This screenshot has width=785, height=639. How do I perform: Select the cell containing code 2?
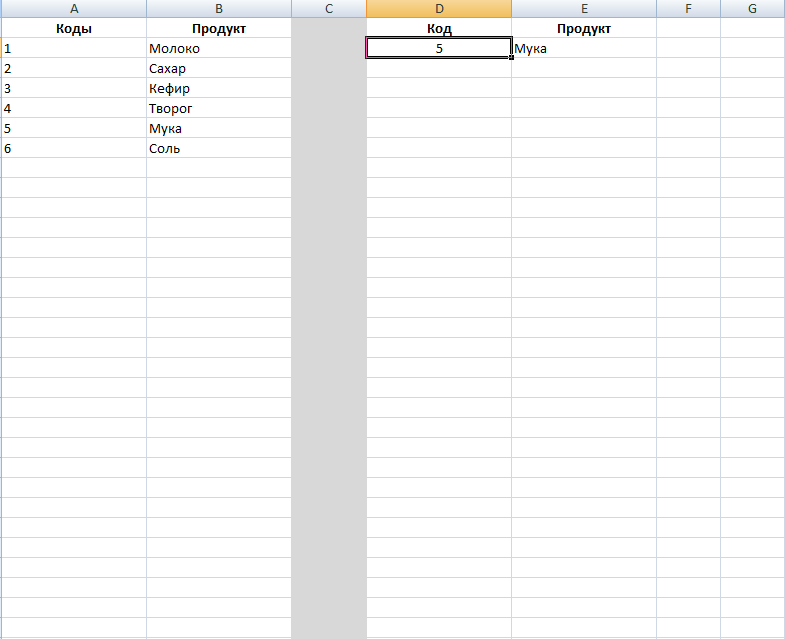pos(74,68)
